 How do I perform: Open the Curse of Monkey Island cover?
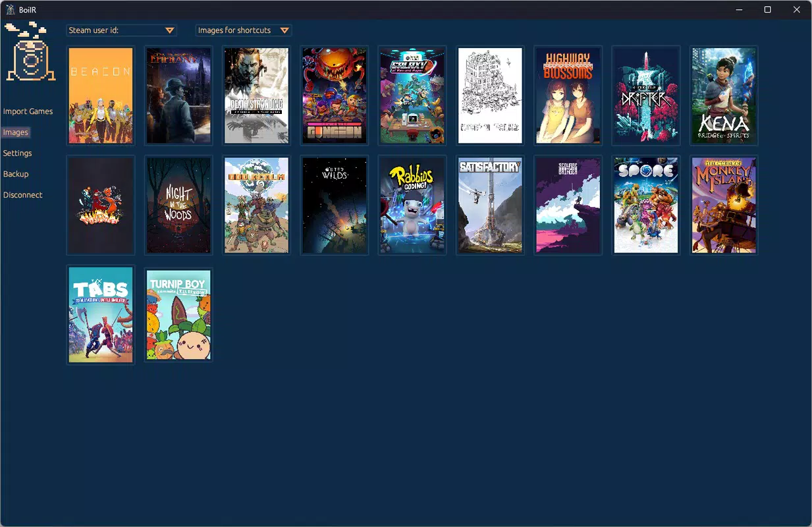[x=723, y=205]
